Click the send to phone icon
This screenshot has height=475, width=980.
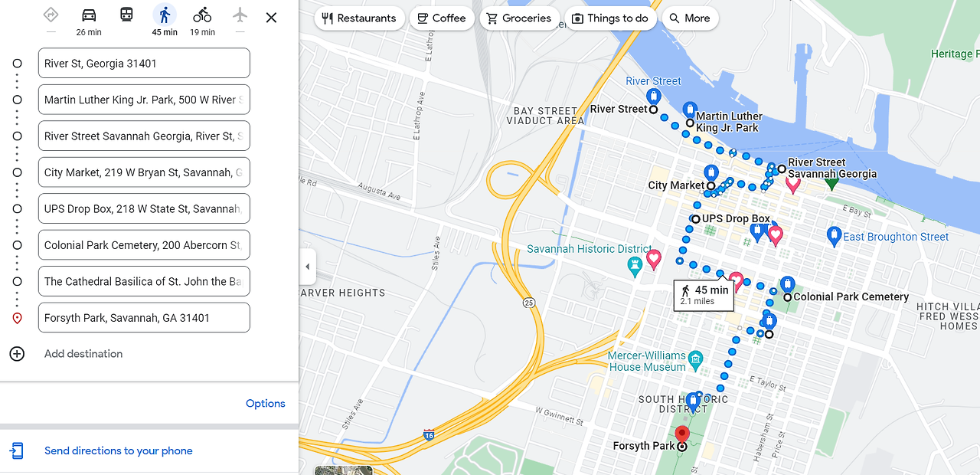click(x=17, y=450)
